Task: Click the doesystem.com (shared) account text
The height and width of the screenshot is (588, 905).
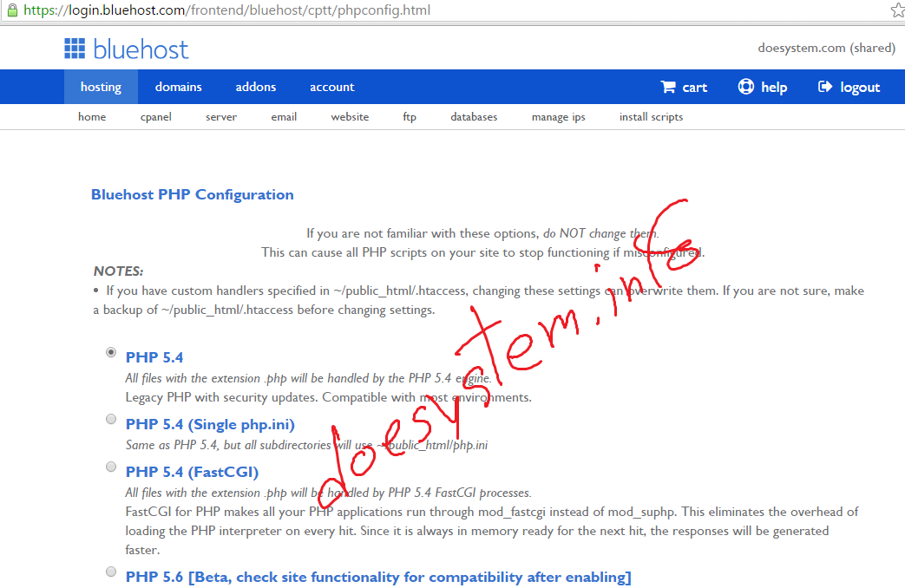Action: pos(827,48)
